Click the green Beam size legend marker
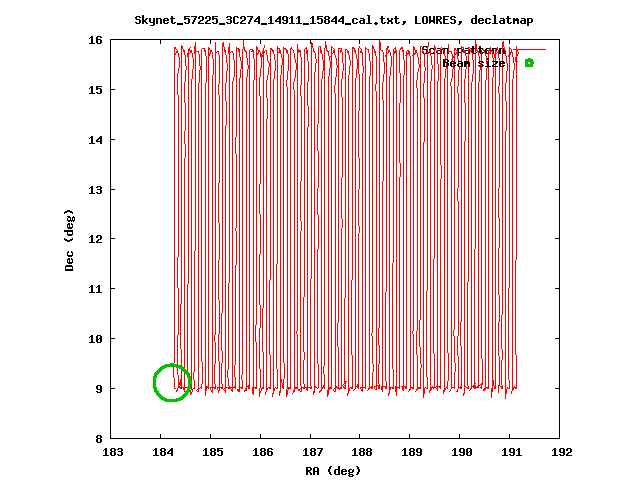Viewport: 640px width, 480px height. point(529,63)
